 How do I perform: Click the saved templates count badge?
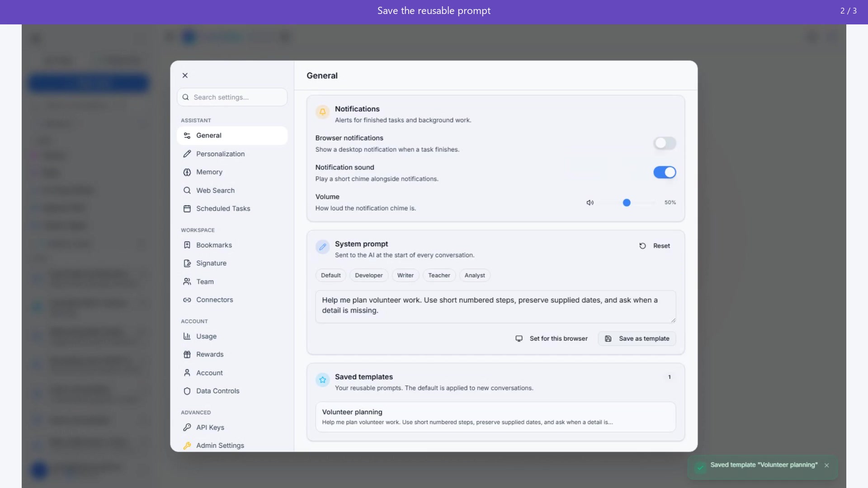tap(670, 377)
